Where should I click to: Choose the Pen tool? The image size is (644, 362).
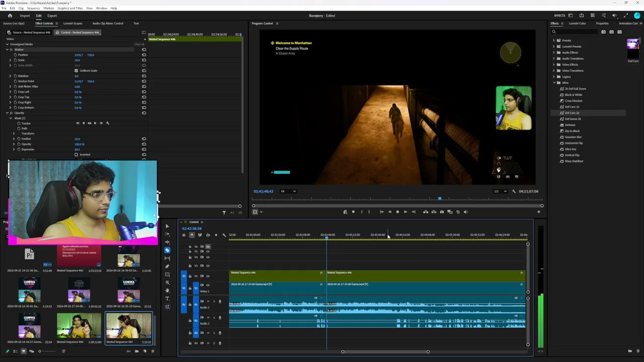(168, 266)
